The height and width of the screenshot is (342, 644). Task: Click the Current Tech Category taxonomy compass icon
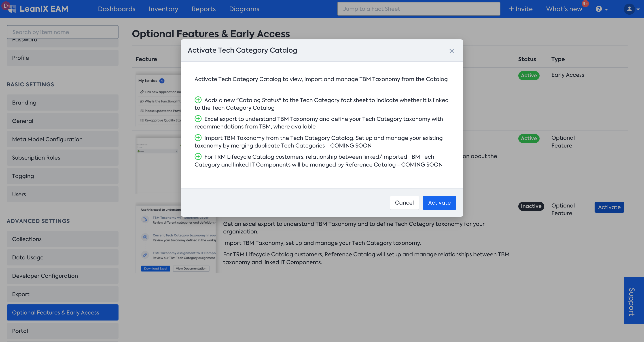coord(145,237)
